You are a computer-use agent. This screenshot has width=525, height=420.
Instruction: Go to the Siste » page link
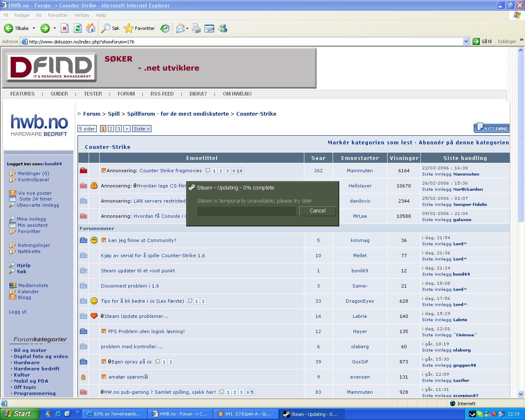pyautogui.click(x=142, y=129)
